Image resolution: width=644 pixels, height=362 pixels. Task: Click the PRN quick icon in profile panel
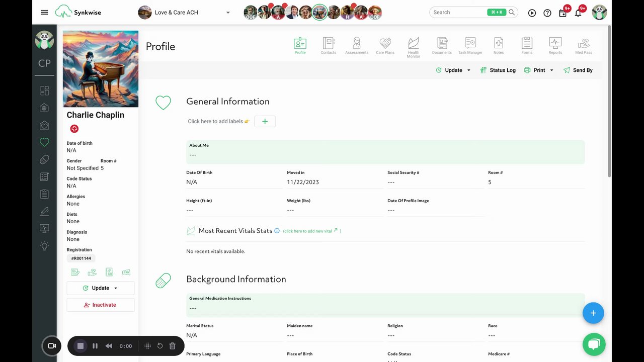126,272
